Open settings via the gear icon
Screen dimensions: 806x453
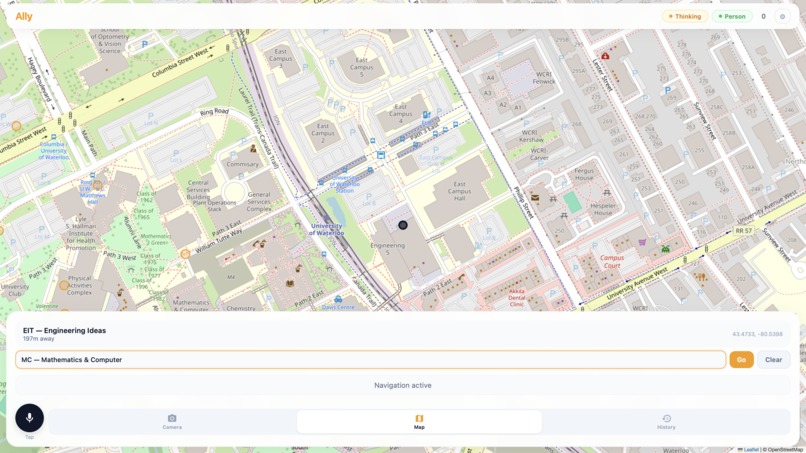tap(782, 16)
